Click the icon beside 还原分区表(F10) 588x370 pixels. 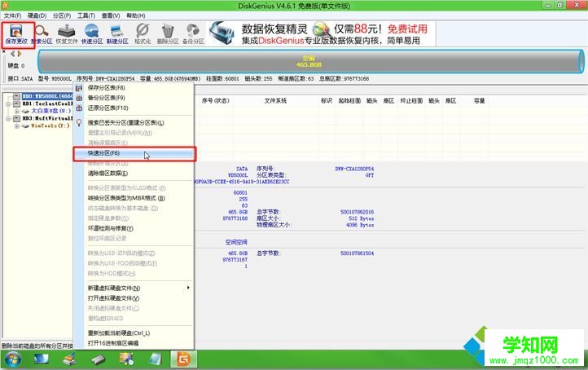coord(79,108)
